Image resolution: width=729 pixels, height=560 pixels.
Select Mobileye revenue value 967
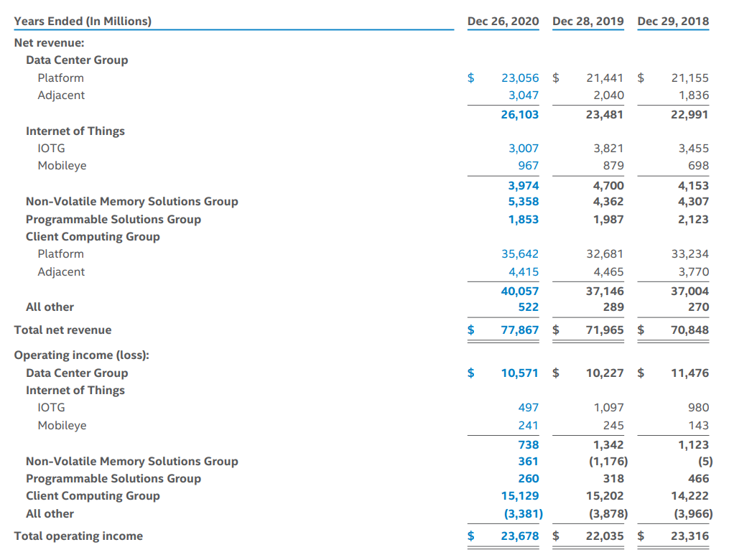click(528, 166)
